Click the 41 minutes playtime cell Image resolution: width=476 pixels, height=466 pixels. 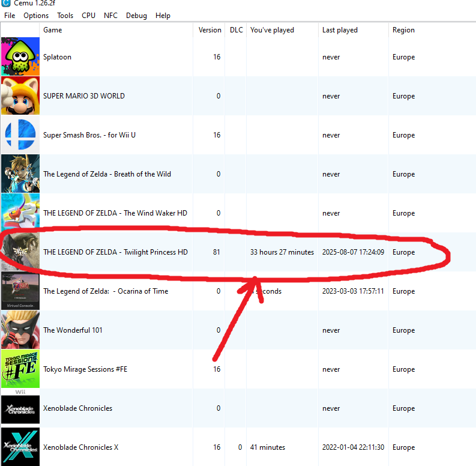click(x=268, y=447)
